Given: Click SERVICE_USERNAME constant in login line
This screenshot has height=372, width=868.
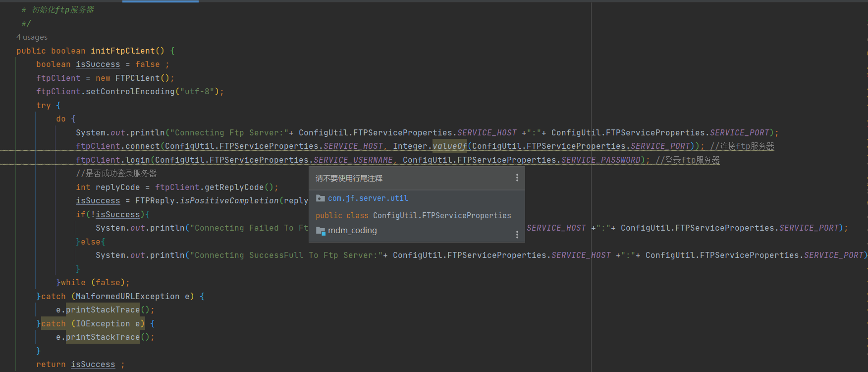Looking at the screenshot, I should point(353,160).
